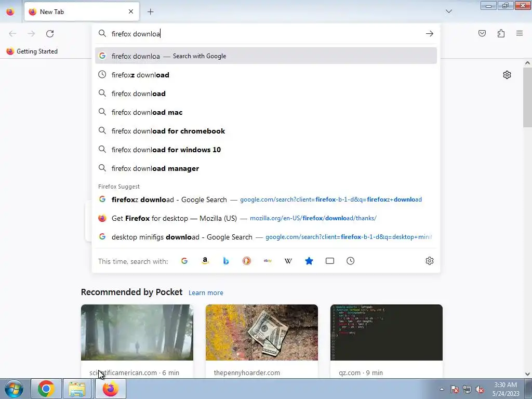Click the back navigation arrow

tap(12, 34)
